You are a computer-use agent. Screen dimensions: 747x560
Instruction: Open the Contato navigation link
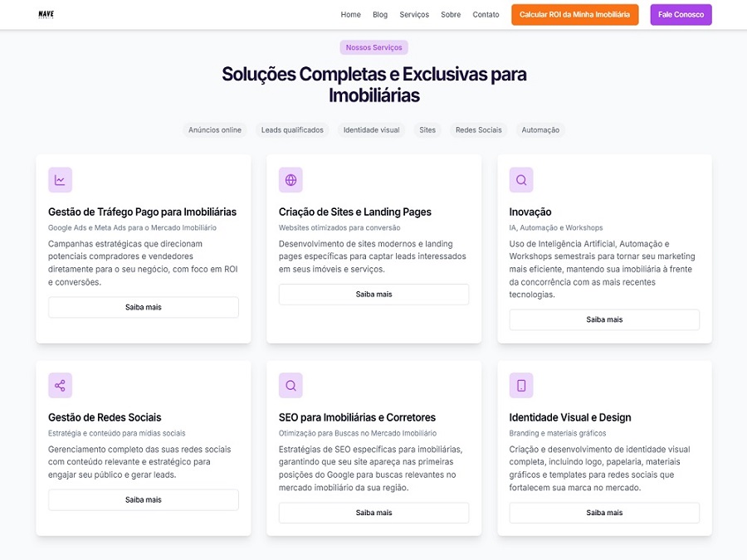point(486,15)
